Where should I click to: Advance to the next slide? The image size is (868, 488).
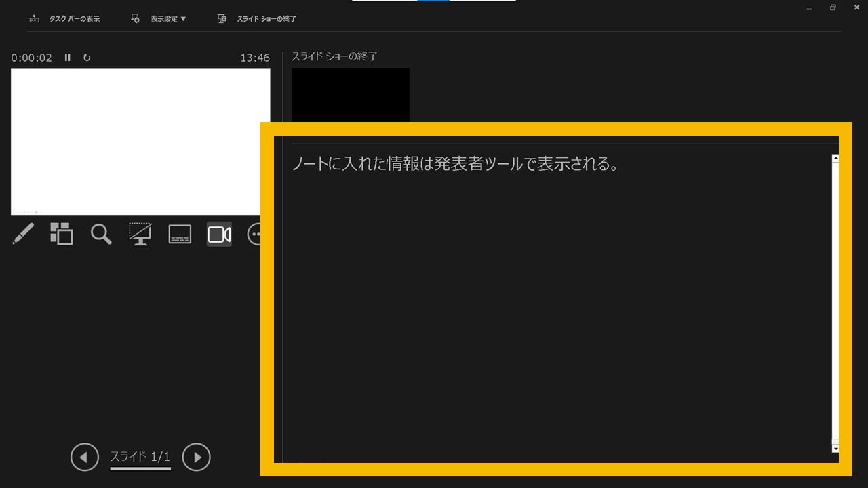tap(196, 457)
